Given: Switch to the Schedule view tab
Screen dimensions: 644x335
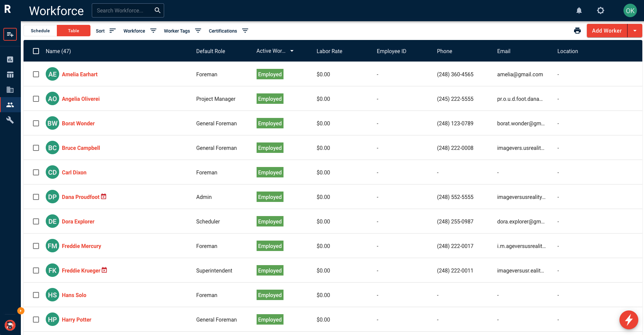Looking at the screenshot, I should click(x=40, y=31).
